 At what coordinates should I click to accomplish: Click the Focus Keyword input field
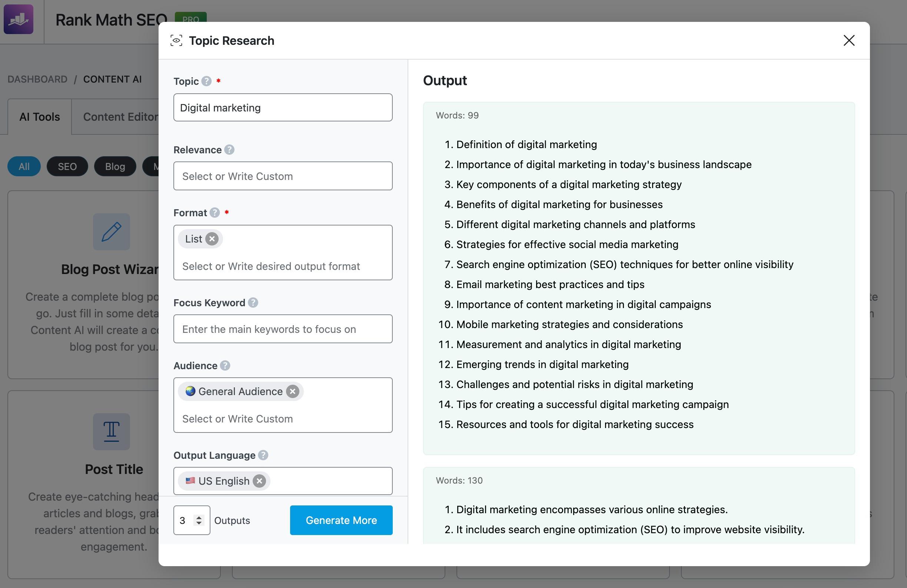tap(283, 329)
